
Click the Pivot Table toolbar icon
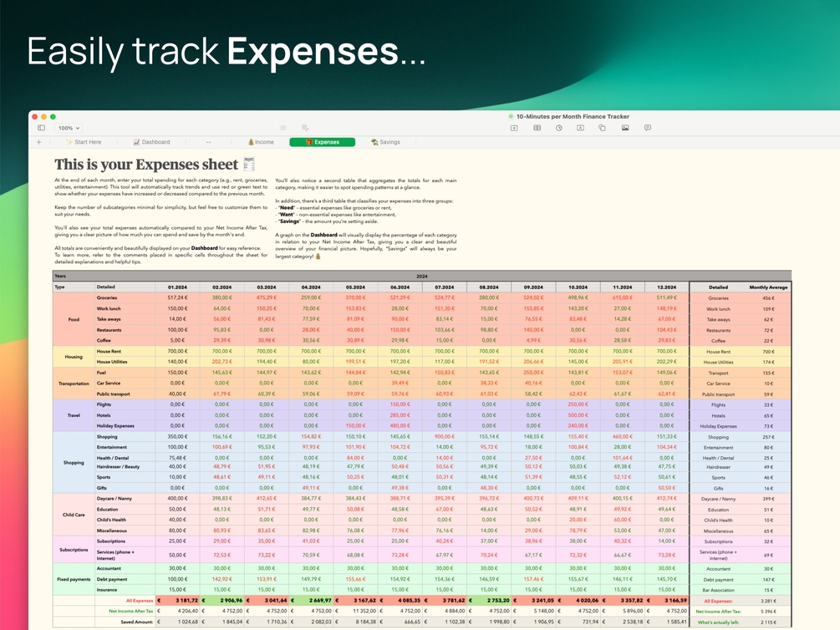[x=305, y=128]
